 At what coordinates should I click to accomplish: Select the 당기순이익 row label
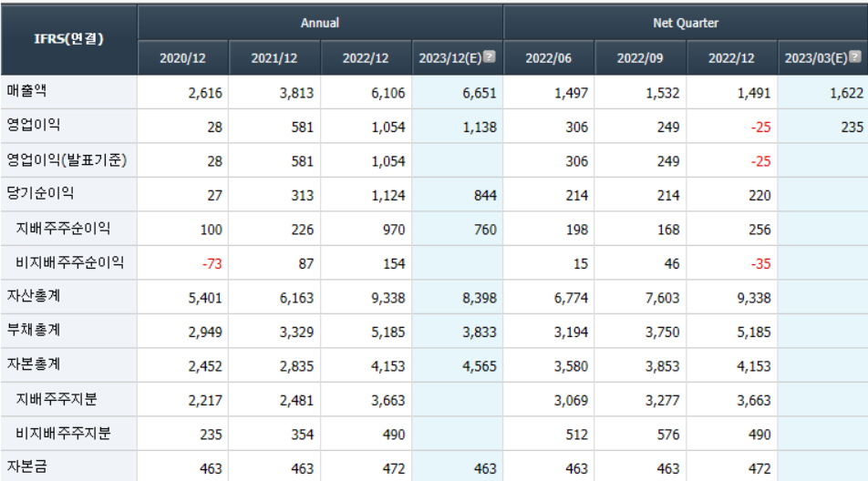40,193
